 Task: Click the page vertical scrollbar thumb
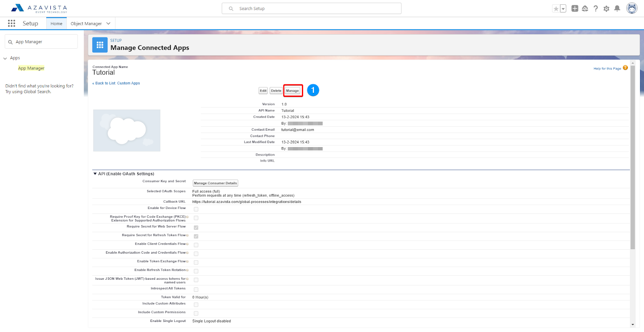633,157
